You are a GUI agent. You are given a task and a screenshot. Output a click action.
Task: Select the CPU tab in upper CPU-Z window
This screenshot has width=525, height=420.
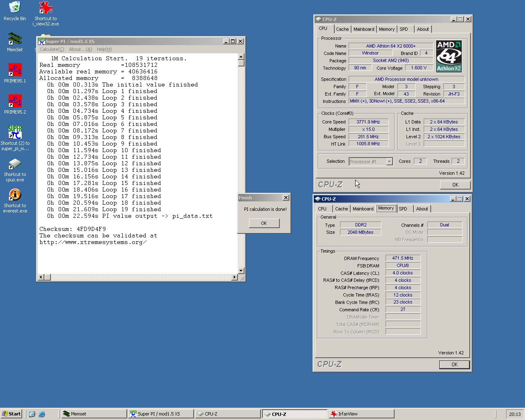[x=323, y=29]
